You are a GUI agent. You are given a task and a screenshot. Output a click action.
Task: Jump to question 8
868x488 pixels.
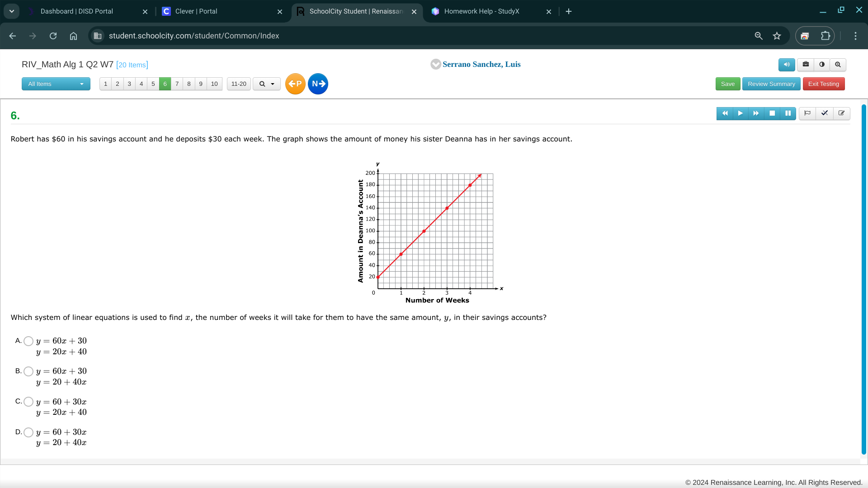[x=189, y=84]
